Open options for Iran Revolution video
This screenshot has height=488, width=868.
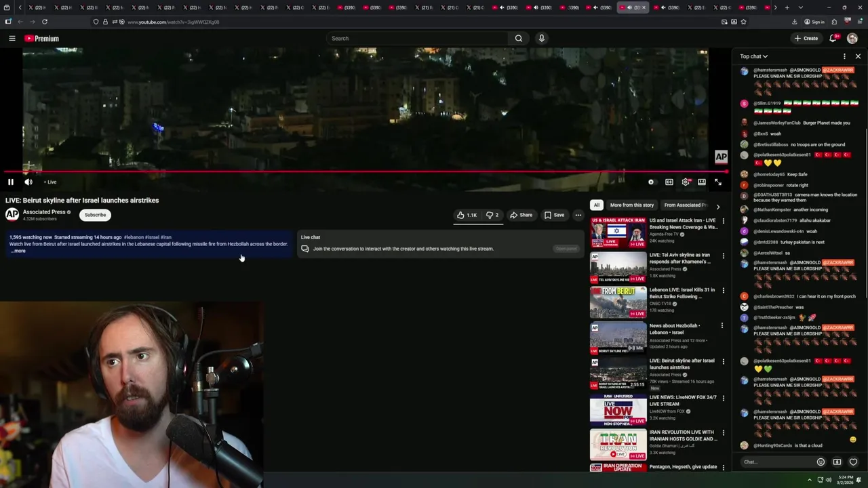click(723, 432)
